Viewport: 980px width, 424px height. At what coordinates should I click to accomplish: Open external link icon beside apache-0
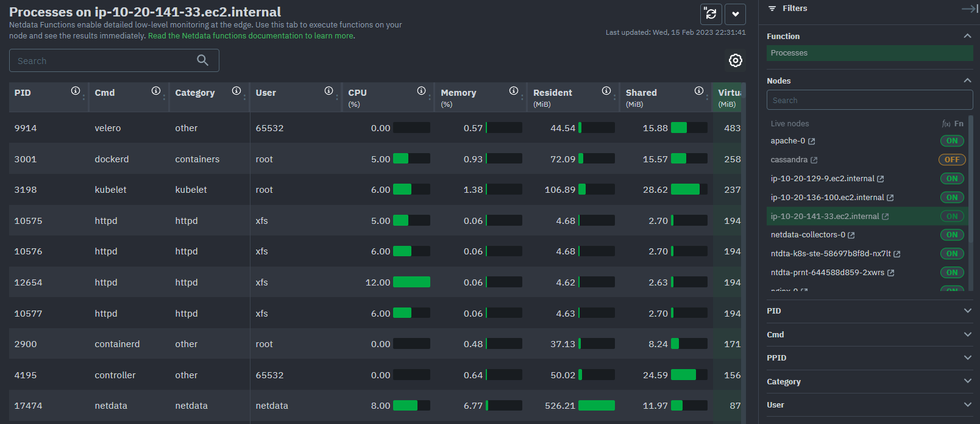click(x=812, y=142)
